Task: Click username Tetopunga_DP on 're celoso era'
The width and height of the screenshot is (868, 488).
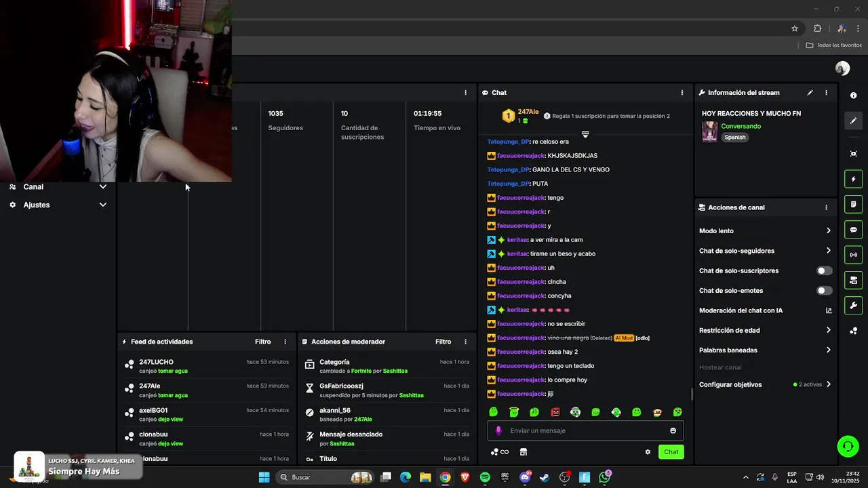Action: coord(508,142)
